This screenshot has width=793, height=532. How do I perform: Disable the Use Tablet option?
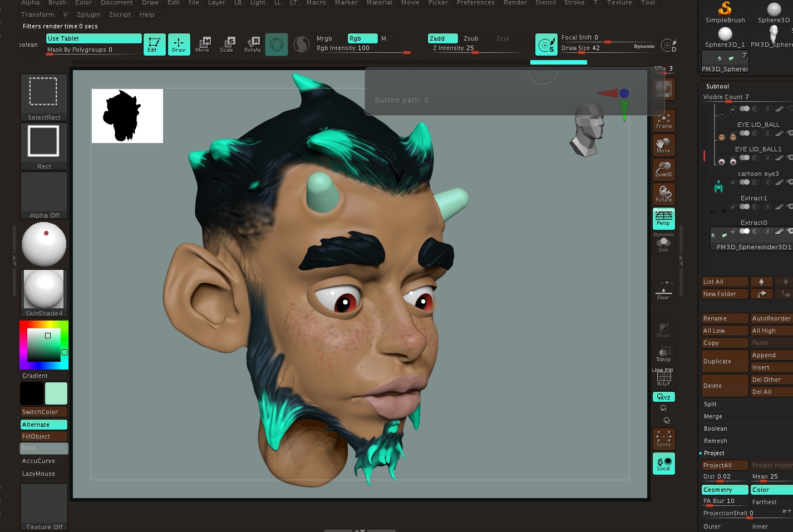point(93,38)
